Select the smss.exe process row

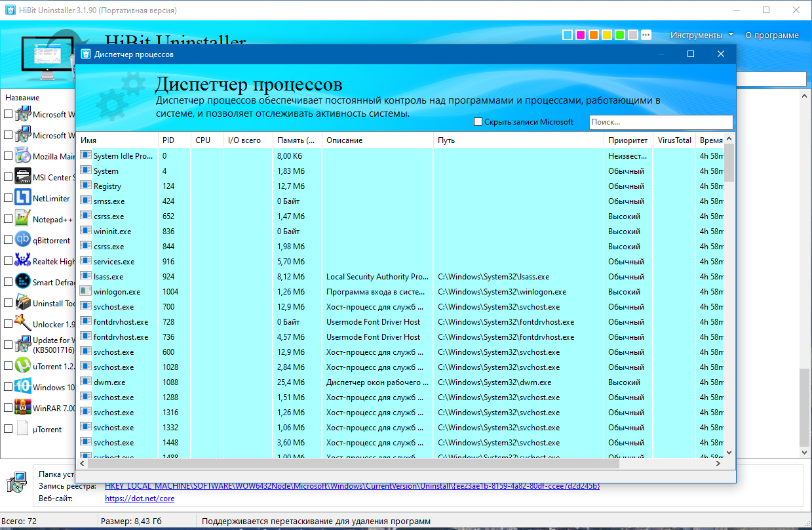point(400,201)
